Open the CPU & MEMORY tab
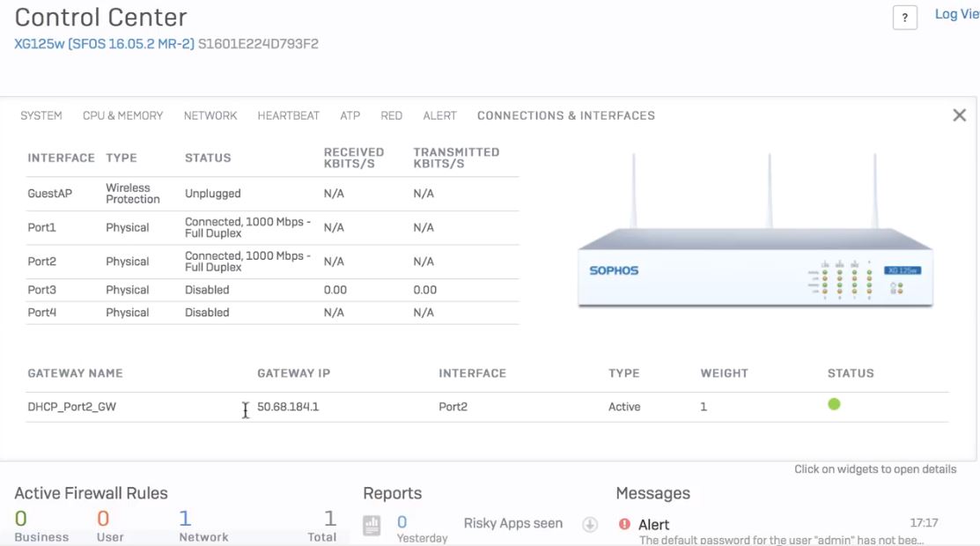 (123, 115)
